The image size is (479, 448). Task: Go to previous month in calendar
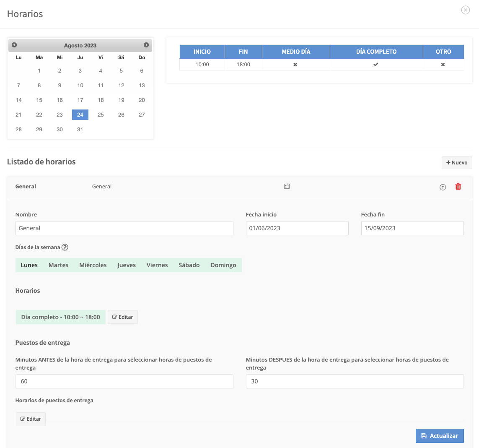click(14, 45)
